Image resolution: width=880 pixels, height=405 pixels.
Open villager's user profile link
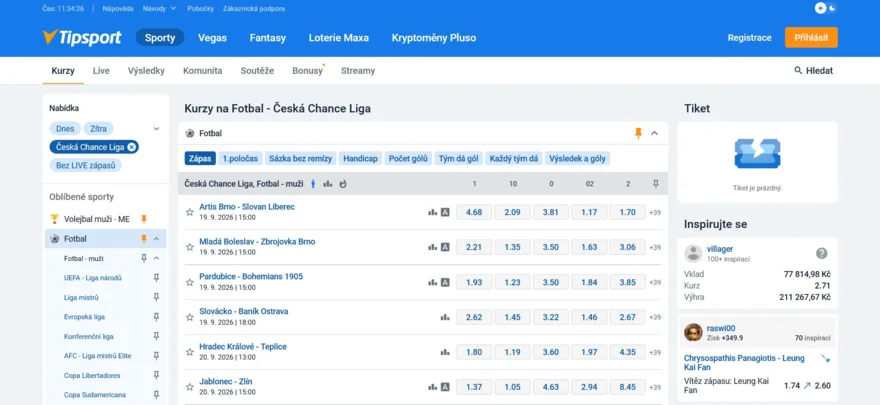point(720,249)
